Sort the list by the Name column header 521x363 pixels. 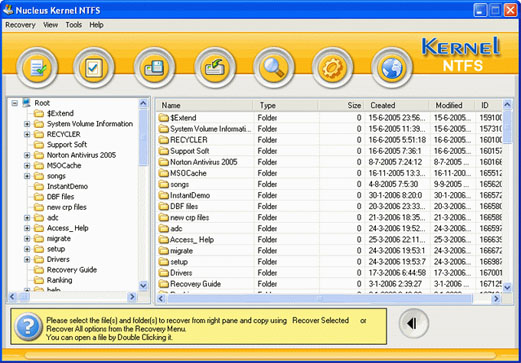(x=204, y=105)
